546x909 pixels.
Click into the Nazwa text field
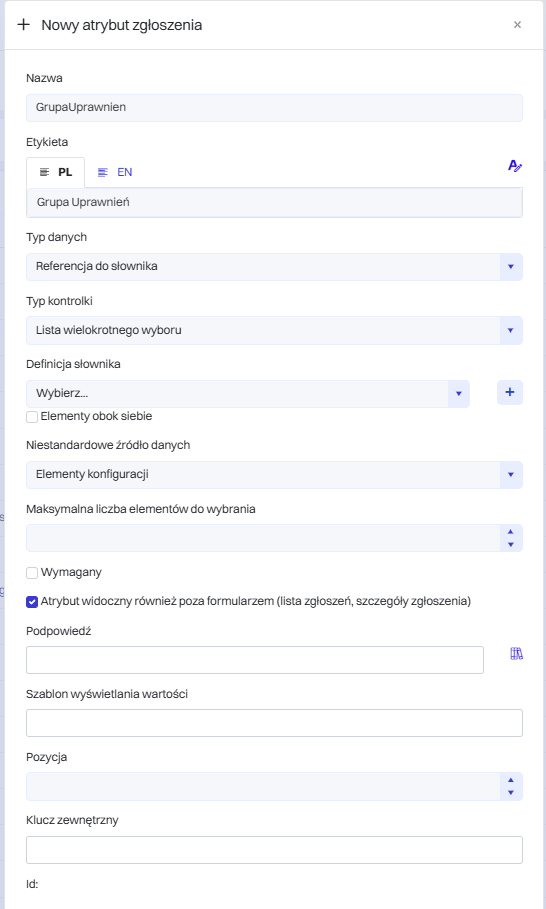(274, 108)
